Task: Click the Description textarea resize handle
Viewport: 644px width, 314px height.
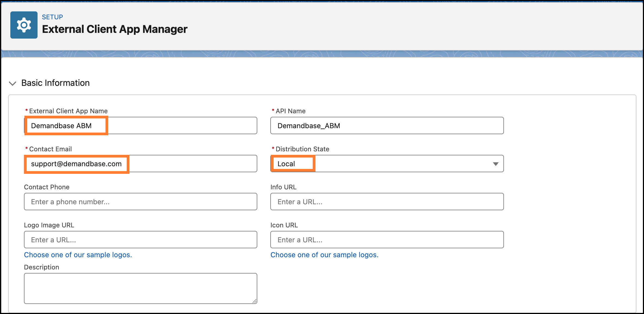Action: point(254,301)
